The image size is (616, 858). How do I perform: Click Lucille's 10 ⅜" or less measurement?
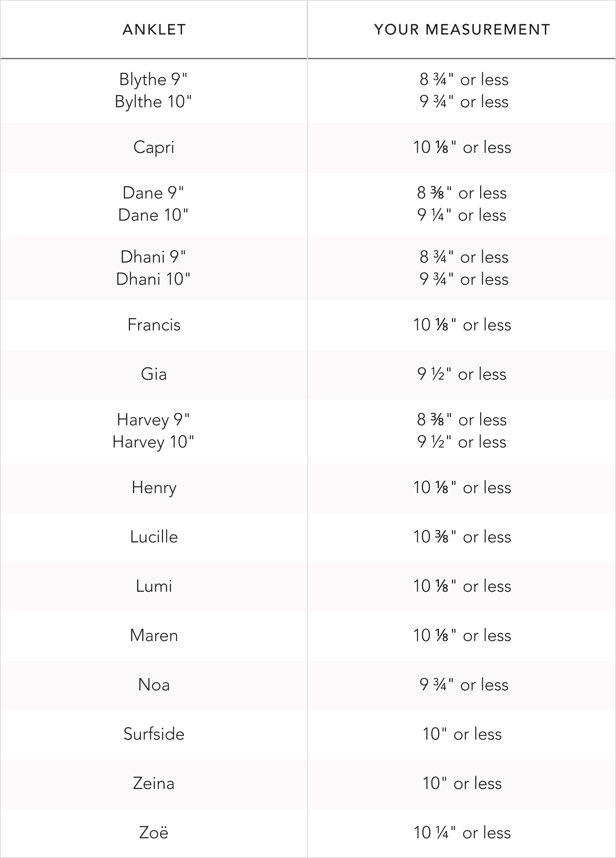click(x=462, y=537)
